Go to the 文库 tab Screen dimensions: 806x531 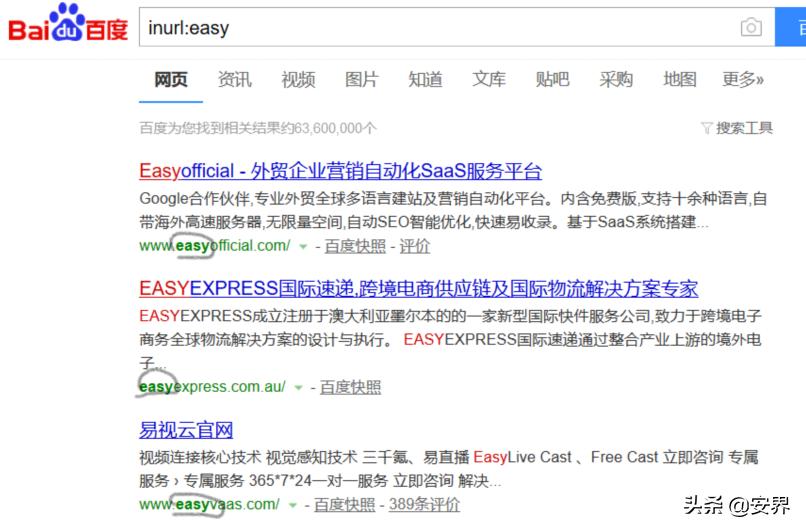(x=489, y=80)
